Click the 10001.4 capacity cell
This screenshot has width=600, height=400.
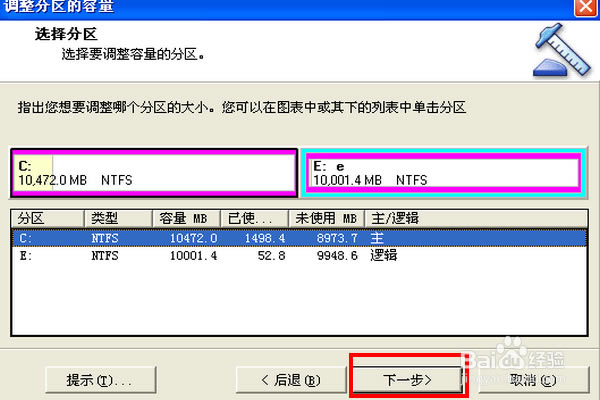pos(194,255)
